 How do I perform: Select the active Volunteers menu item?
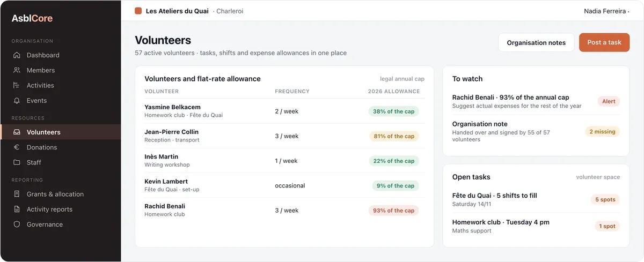point(60,132)
